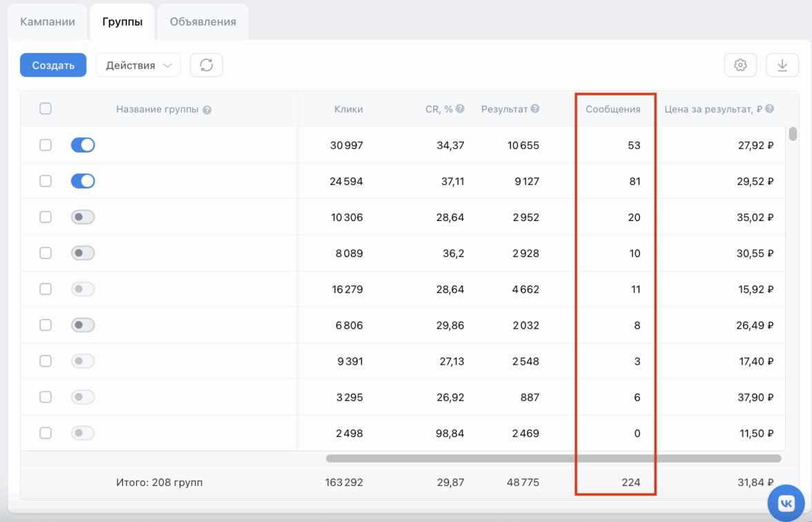Disable the toggle for the 24 594 clicks row
Image resolution: width=812 pixels, height=522 pixels.
83,181
